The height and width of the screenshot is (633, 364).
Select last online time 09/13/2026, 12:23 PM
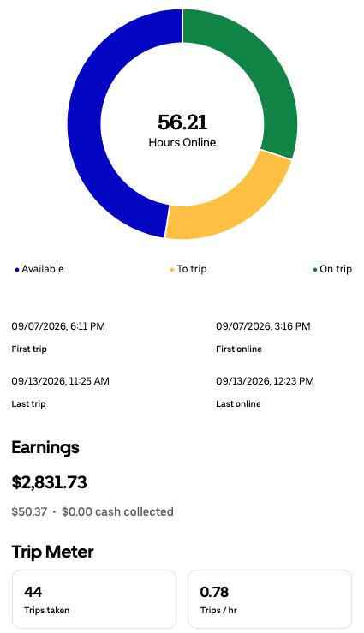[x=265, y=381]
